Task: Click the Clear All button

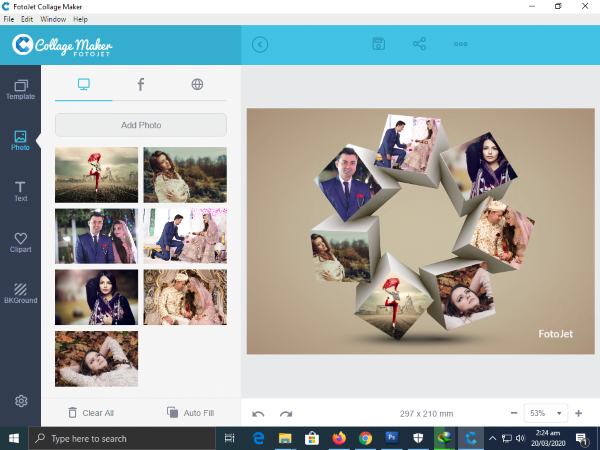Action: click(90, 412)
